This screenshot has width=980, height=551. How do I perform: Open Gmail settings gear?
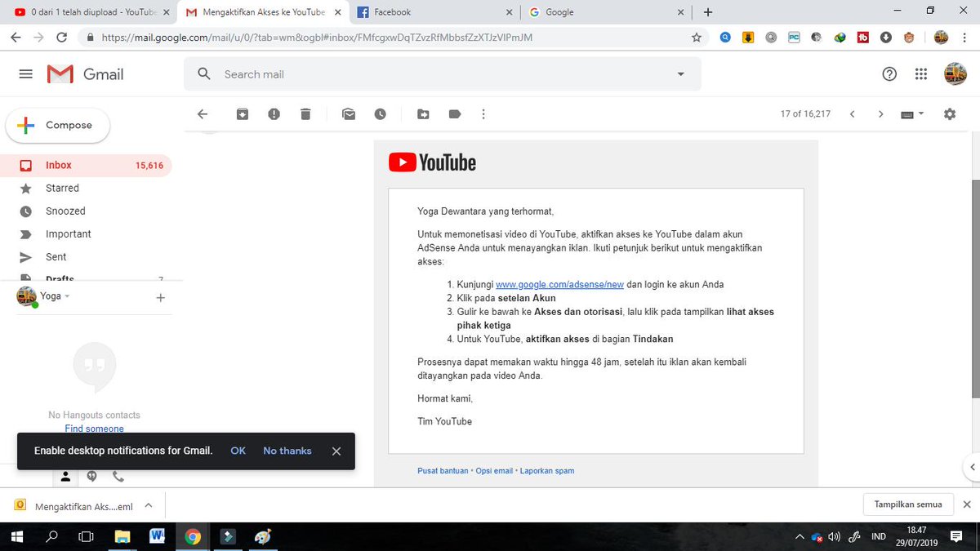coord(949,114)
